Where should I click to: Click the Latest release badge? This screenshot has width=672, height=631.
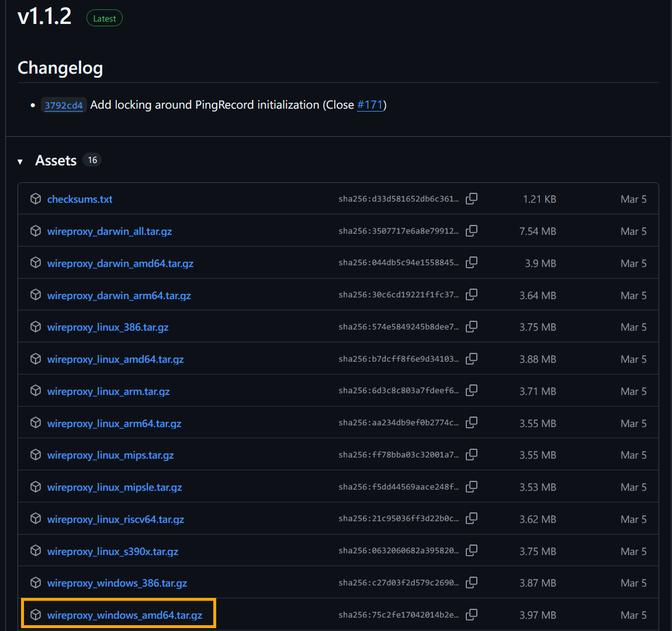pos(105,19)
